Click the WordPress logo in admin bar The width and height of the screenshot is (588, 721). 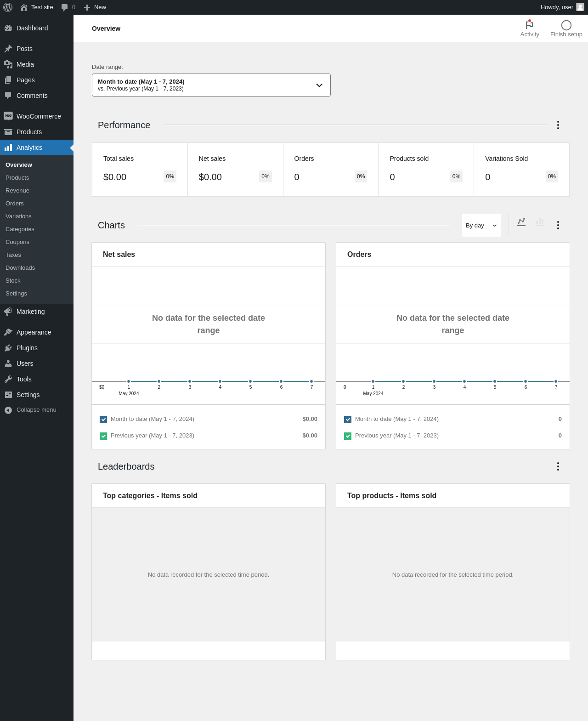click(x=8, y=7)
